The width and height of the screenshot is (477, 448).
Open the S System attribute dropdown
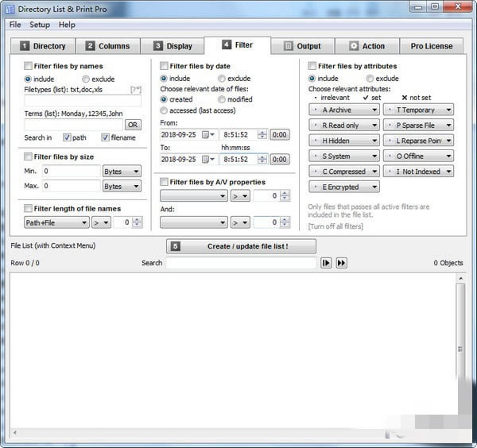click(x=344, y=156)
